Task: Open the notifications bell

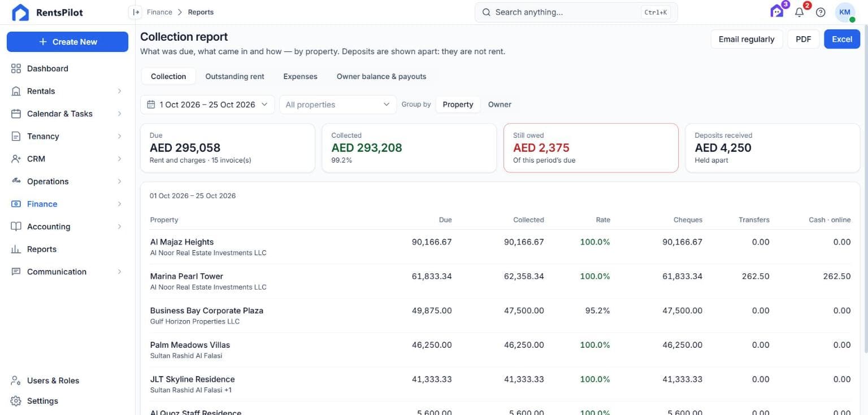Action: pos(799,12)
